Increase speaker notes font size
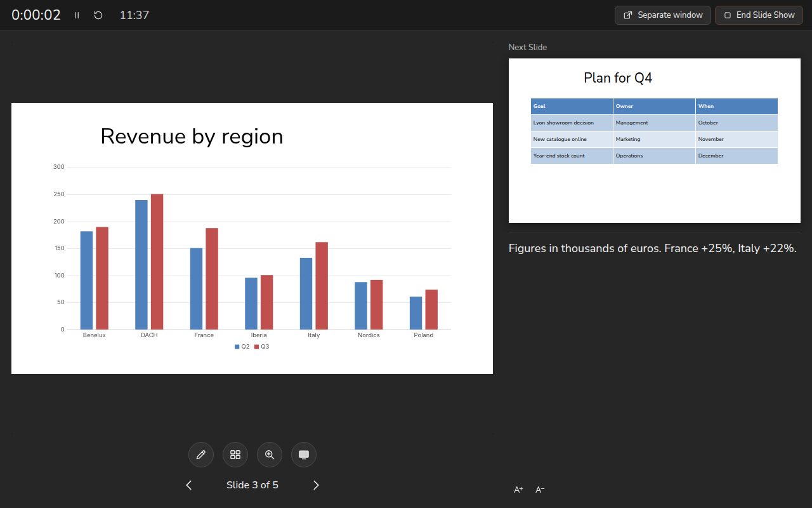Viewport: 812px width, 508px height. (518, 490)
